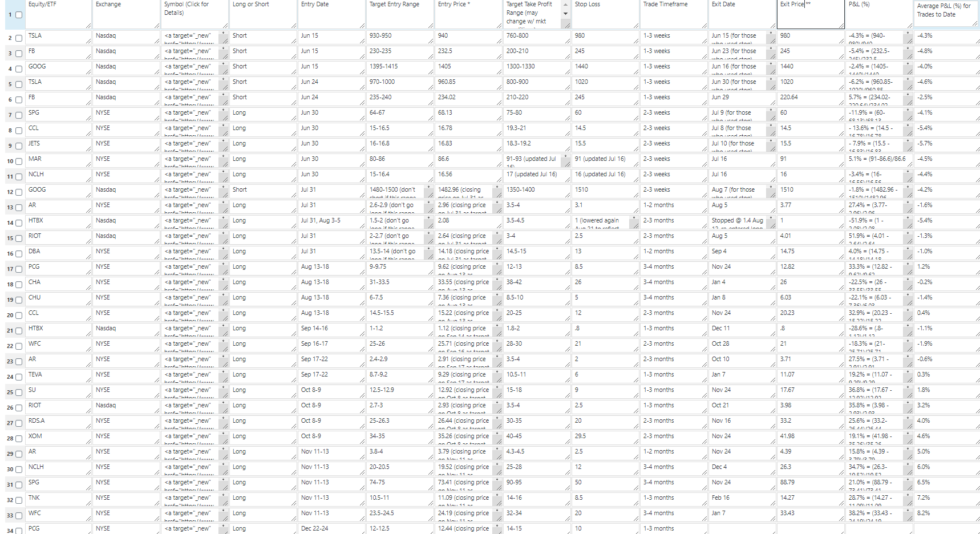Image resolution: width=980 pixels, height=534 pixels.
Task: Click the DBA equity cell
Action: coord(58,253)
